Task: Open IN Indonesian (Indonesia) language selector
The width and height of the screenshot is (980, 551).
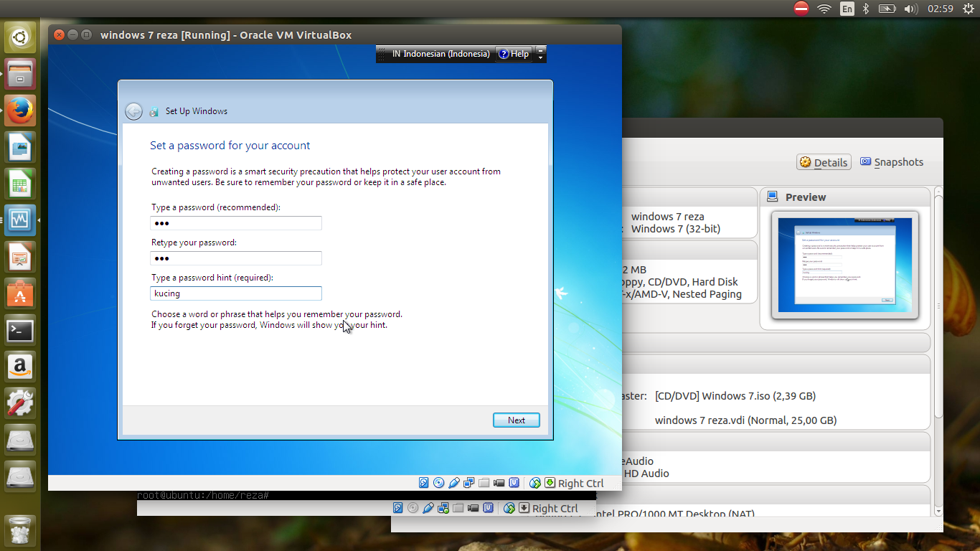Action: click(440, 54)
